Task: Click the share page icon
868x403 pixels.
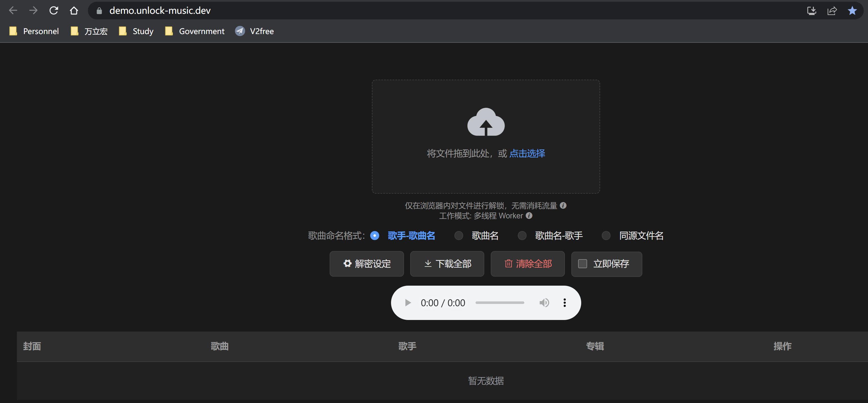Action: [x=832, y=10]
